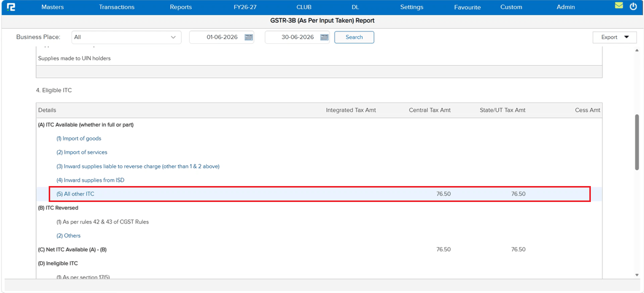
Task: Select the FY26-27 menu item
Action: coord(245,7)
